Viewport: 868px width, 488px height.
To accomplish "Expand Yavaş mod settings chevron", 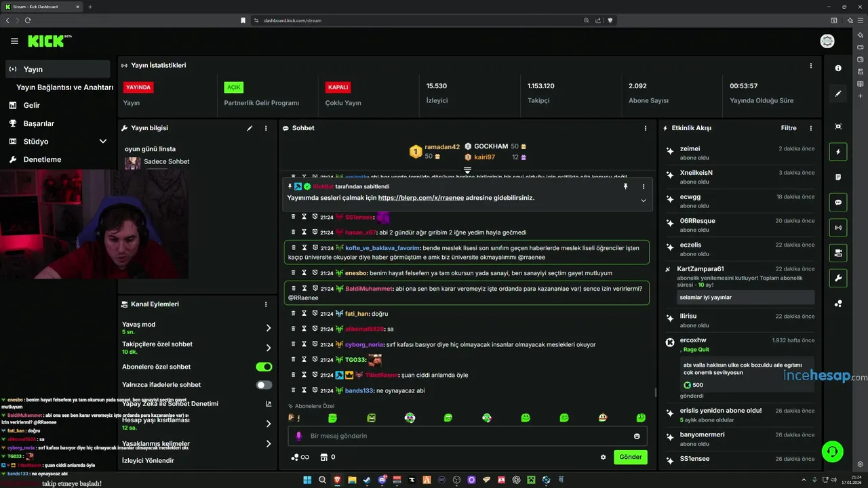I will pos(269,328).
